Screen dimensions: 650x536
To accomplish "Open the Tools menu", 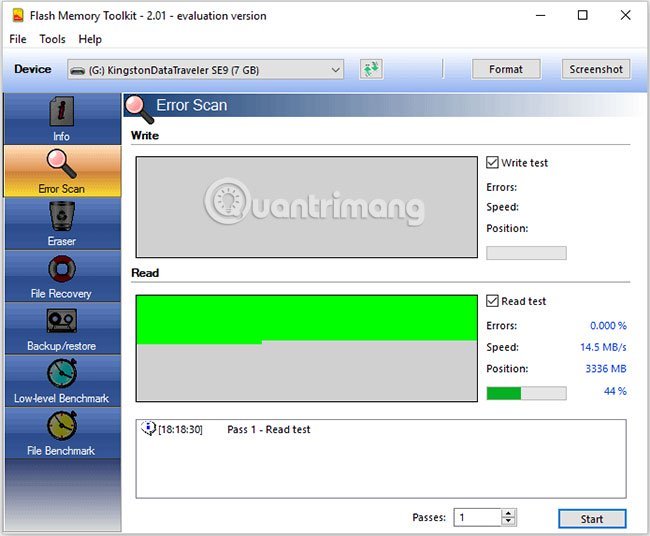I will [52, 39].
